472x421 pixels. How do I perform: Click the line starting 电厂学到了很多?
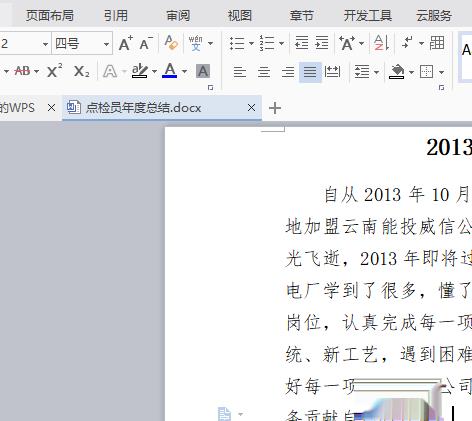(379, 291)
